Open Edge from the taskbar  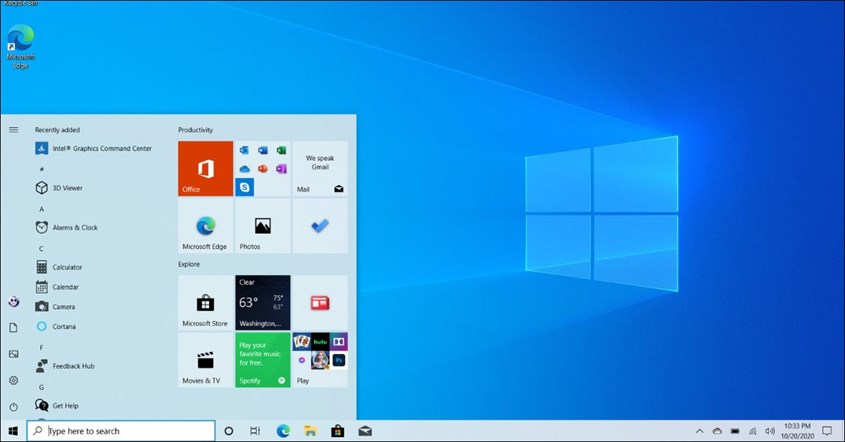(x=283, y=431)
